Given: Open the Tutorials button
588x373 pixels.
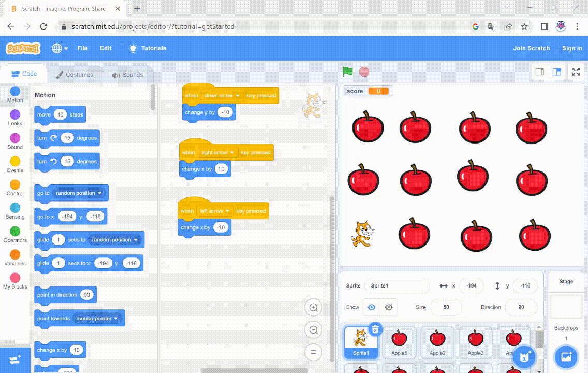Looking at the screenshot, I should point(148,48).
